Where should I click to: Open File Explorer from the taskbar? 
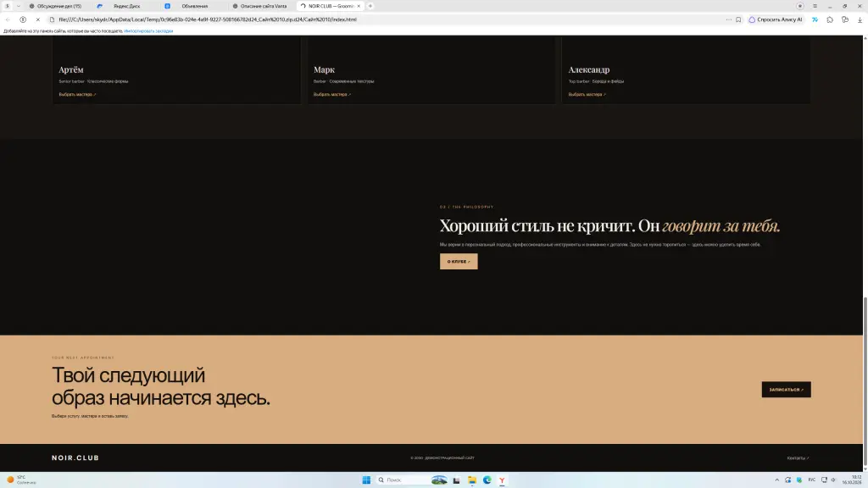point(471,480)
